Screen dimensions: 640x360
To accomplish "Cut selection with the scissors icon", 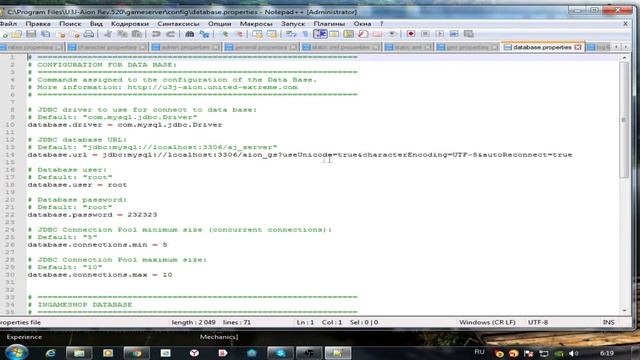I will pos(108,34).
